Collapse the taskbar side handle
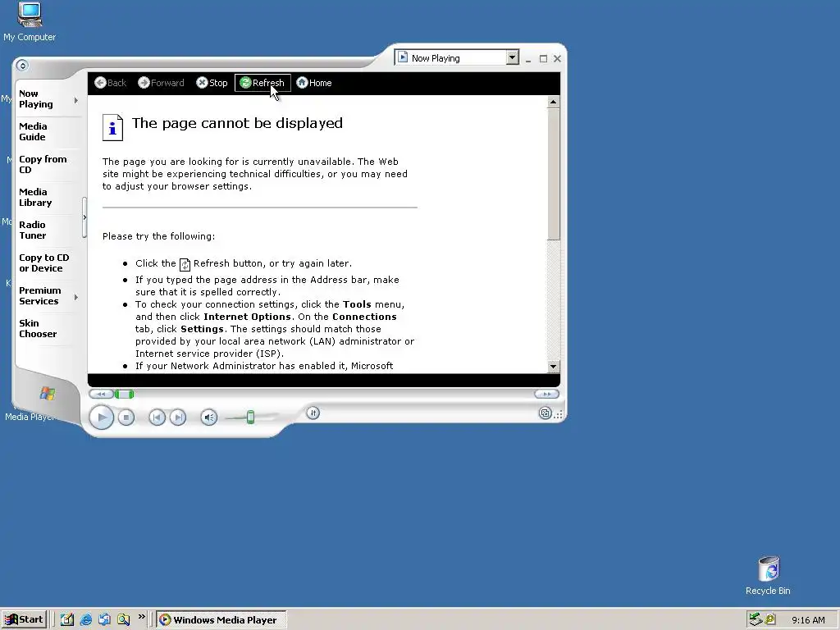Image resolution: width=840 pixels, height=630 pixels. click(84, 217)
